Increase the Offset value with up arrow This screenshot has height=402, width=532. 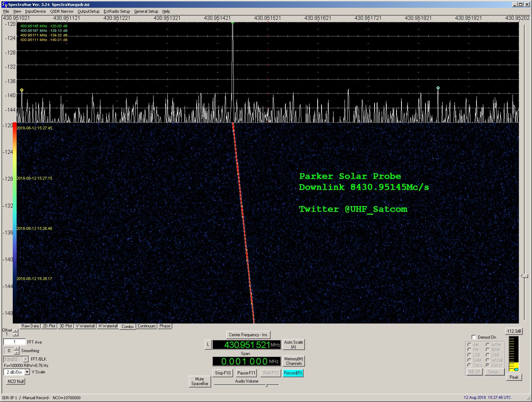point(15,331)
